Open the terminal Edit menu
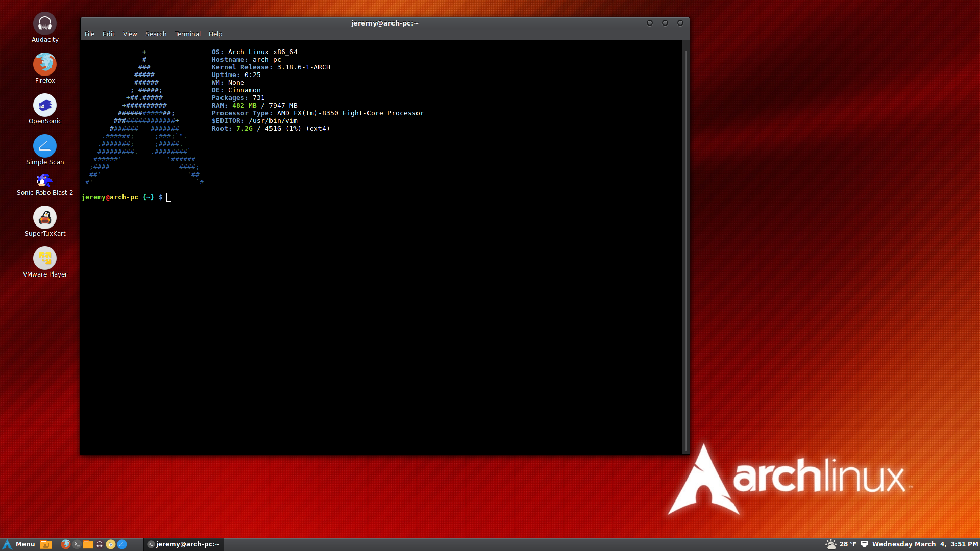The image size is (980, 551). (x=108, y=34)
